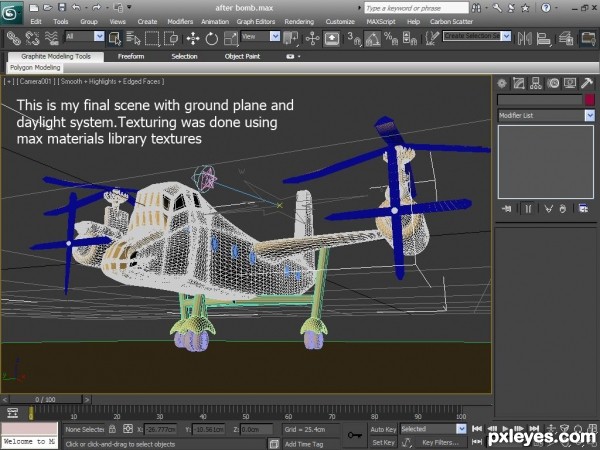Image resolution: width=600 pixels, height=450 pixels.
Task: Click the Align tool icon
Action: click(x=543, y=39)
